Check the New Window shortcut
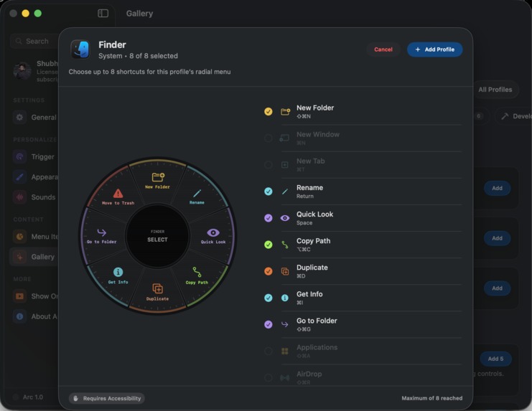Viewport: 532px width, 411px height. coord(268,138)
